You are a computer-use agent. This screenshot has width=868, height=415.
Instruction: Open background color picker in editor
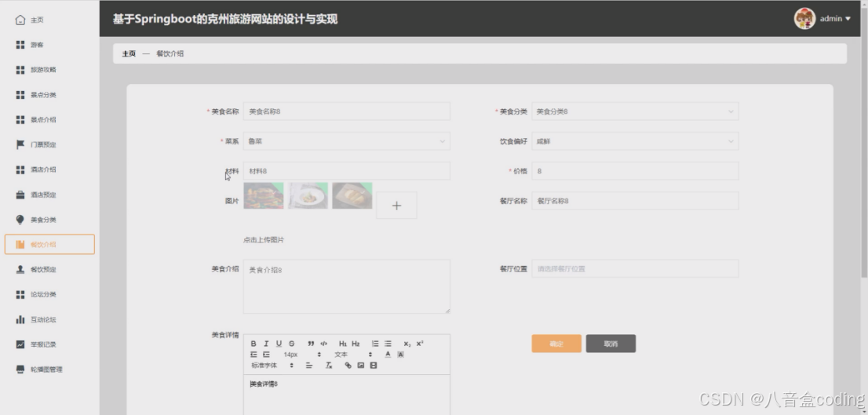point(401,355)
